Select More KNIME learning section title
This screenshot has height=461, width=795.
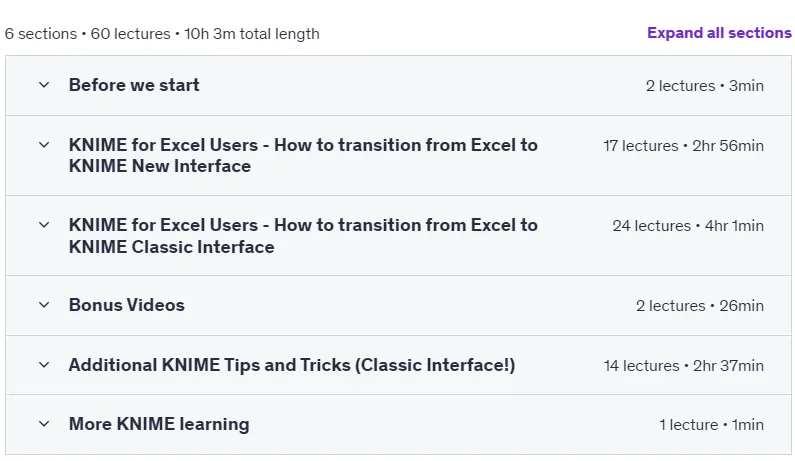click(159, 424)
